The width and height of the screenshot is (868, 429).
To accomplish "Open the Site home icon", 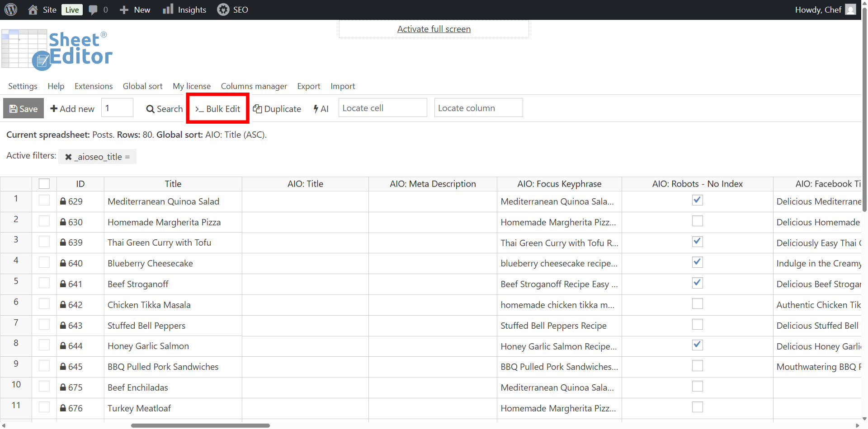I will point(33,9).
